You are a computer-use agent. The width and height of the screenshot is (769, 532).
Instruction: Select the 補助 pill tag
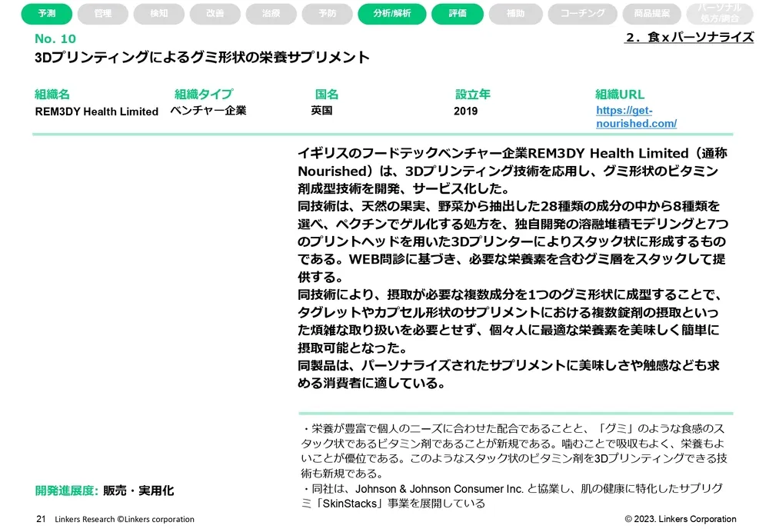click(x=516, y=14)
